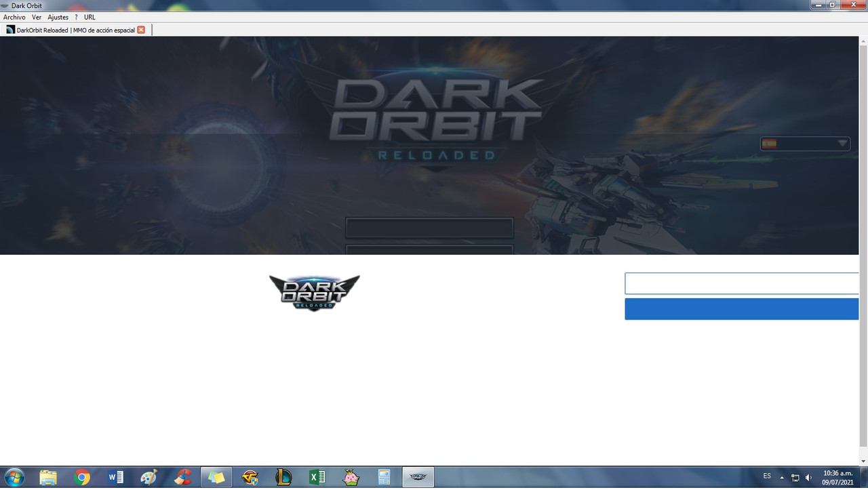Open the volume control tray icon
The height and width of the screenshot is (490, 868).
click(808, 477)
